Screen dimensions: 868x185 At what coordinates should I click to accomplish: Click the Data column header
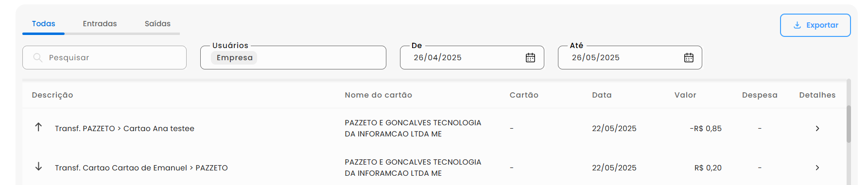point(602,95)
